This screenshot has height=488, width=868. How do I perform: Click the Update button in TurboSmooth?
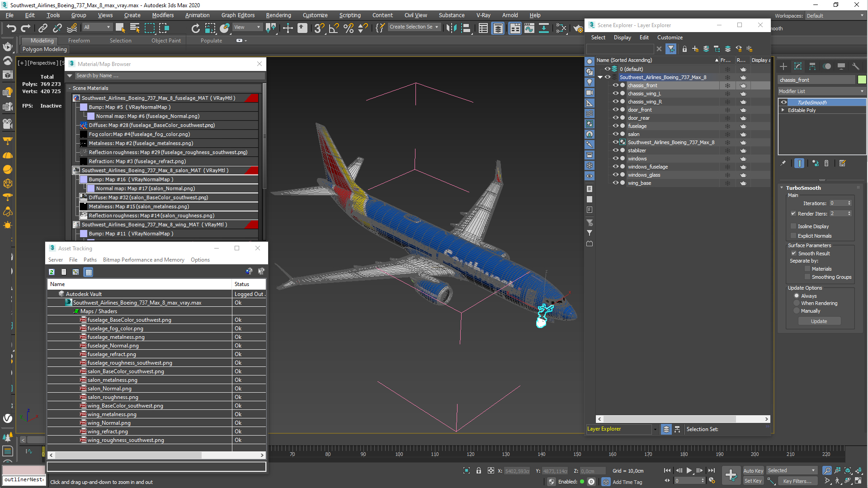(819, 321)
